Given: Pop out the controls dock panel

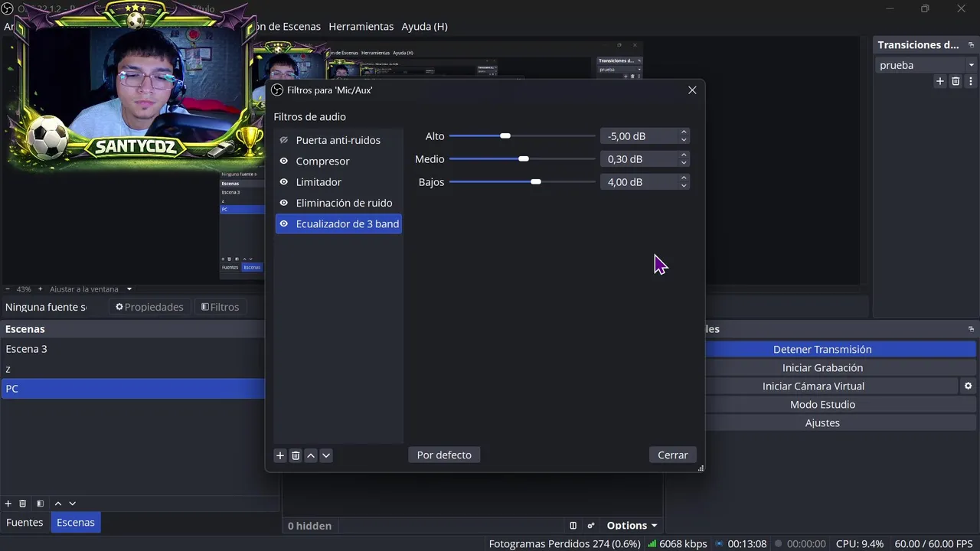Looking at the screenshot, I should pos(971,329).
